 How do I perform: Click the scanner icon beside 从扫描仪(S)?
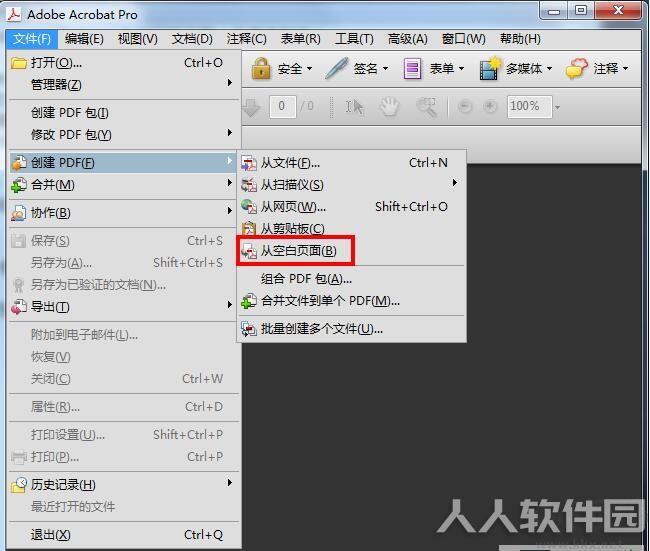coord(249,185)
